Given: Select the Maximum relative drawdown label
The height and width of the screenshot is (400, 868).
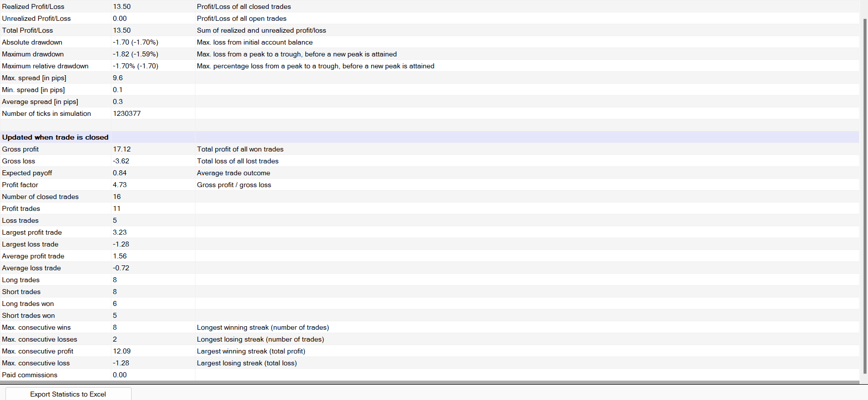Looking at the screenshot, I should point(45,66).
